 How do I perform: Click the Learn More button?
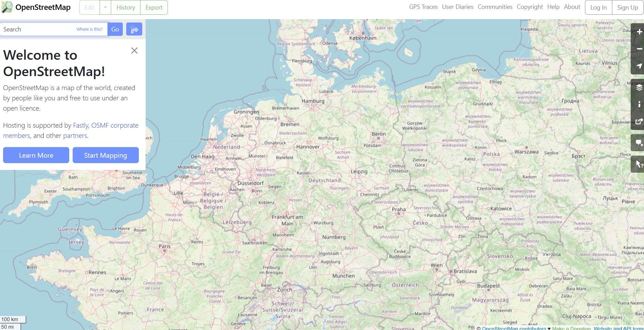[x=36, y=155]
